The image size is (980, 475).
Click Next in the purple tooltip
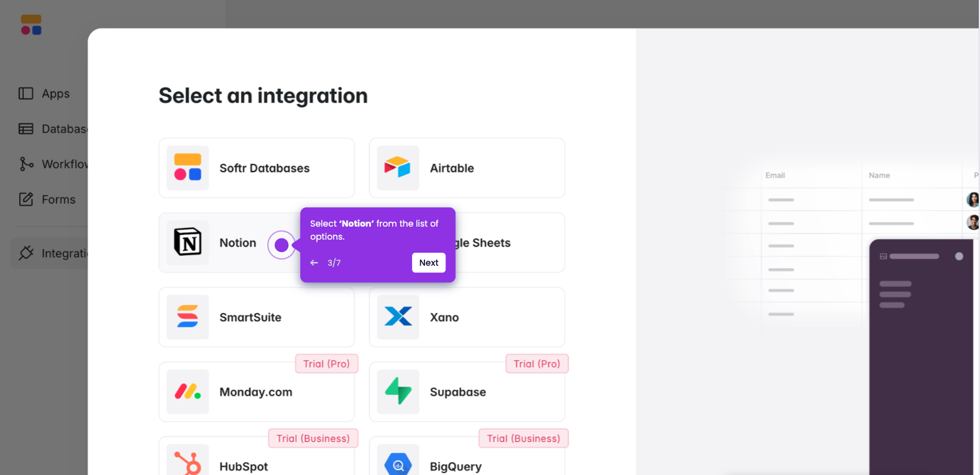[x=429, y=263]
